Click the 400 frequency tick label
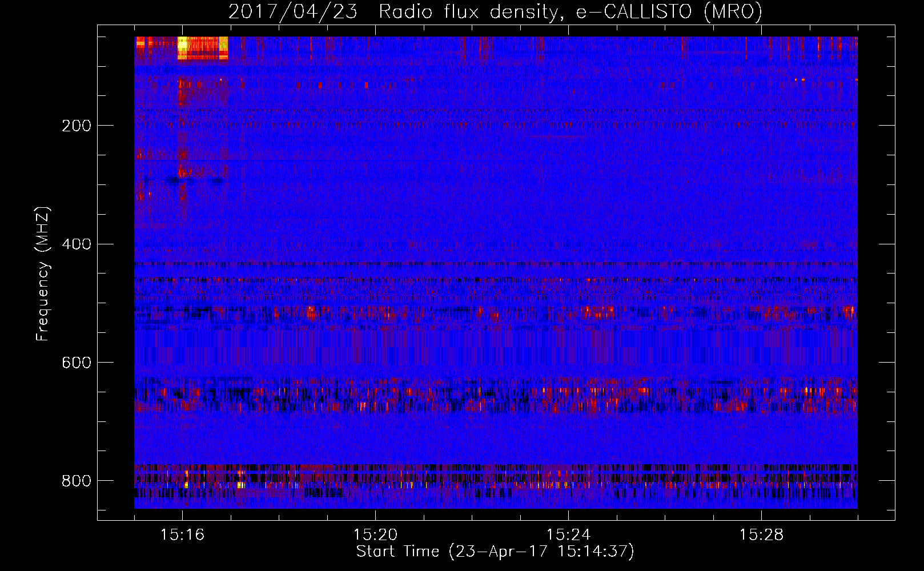Screen dimensions: 924x571 tap(77, 244)
